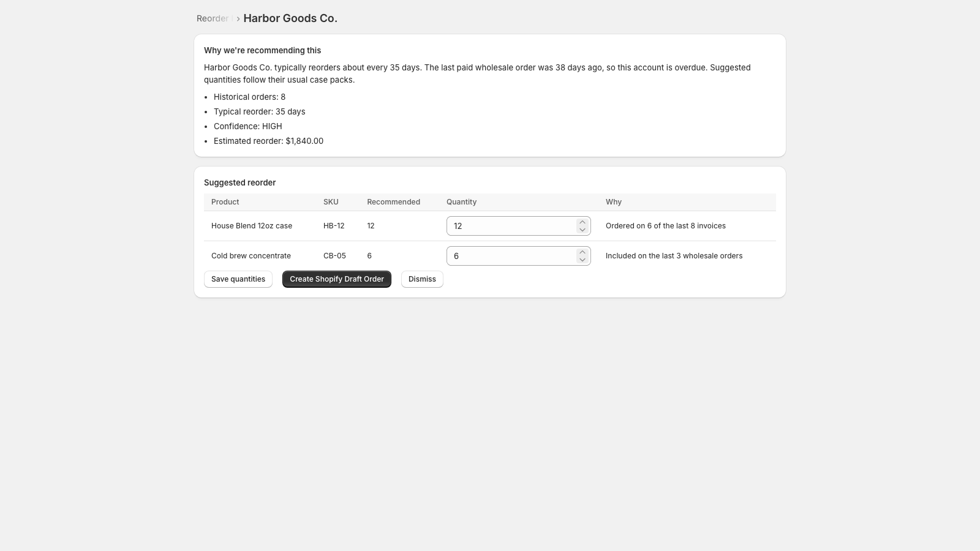Go back via the Reorder breadcrumb link
This screenshot has width=980, height=551.
[x=213, y=18]
